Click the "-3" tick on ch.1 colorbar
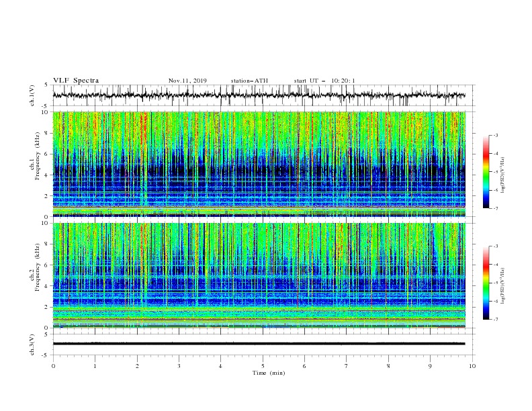 click(496, 135)
